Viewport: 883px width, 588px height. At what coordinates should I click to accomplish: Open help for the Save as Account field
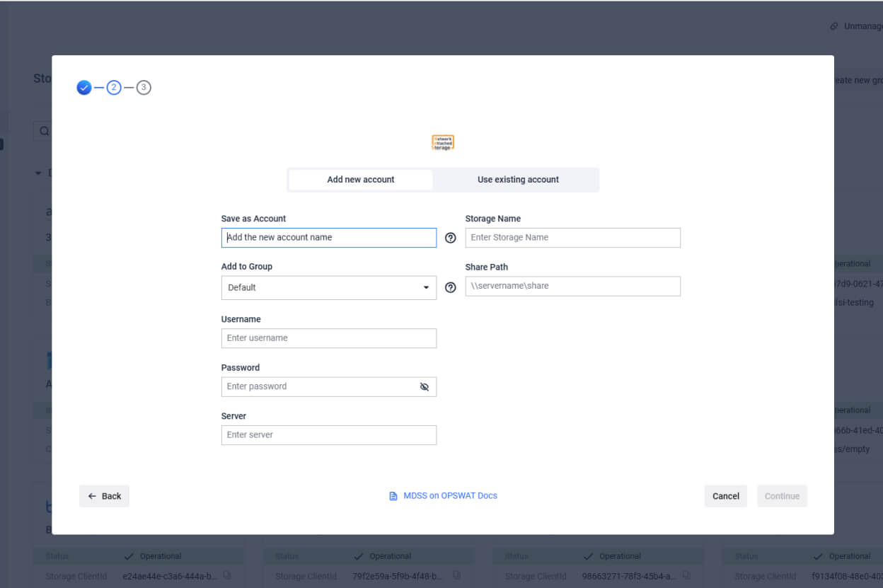click(451, 238)
